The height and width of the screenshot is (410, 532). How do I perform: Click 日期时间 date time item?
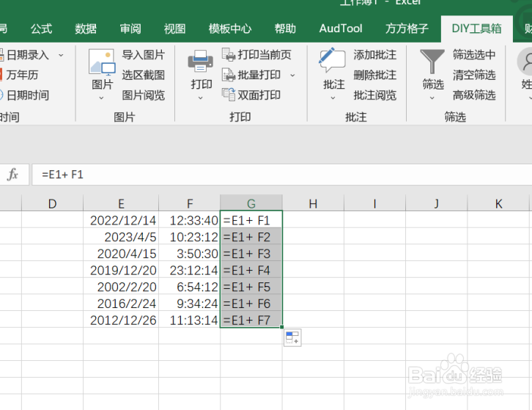[x=25, y=95]
